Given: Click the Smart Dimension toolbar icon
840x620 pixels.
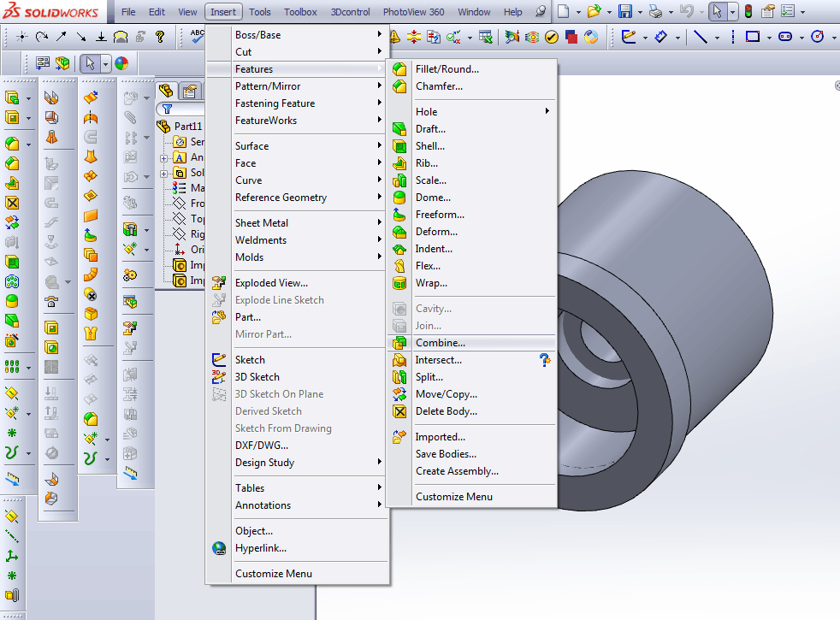Looking at the screenshot, I should click(x=660, y=37).
